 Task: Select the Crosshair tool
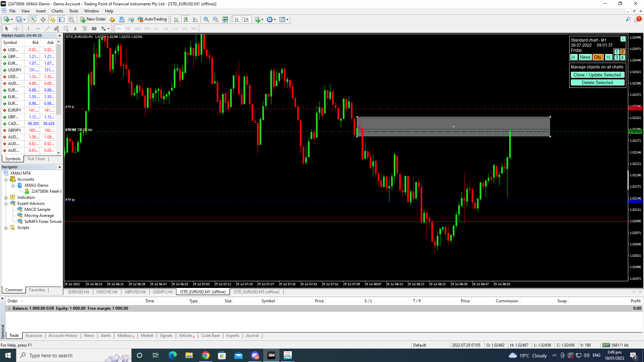point(16,29)
